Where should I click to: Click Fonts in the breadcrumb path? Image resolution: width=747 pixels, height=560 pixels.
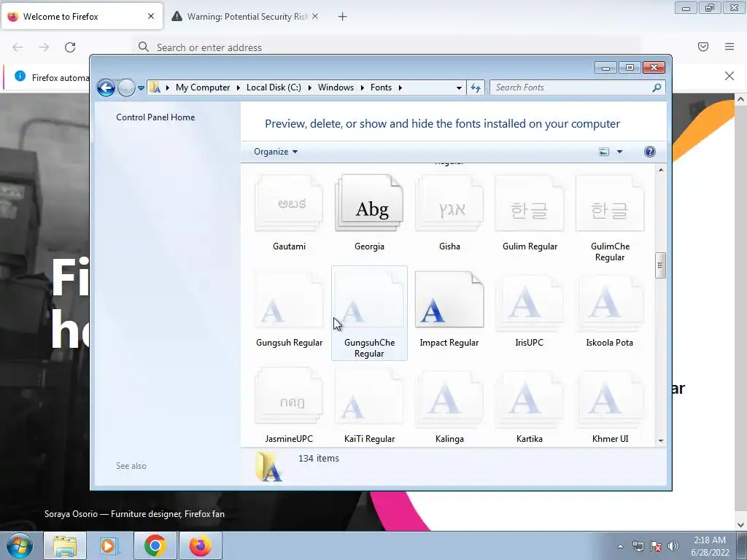381,87
